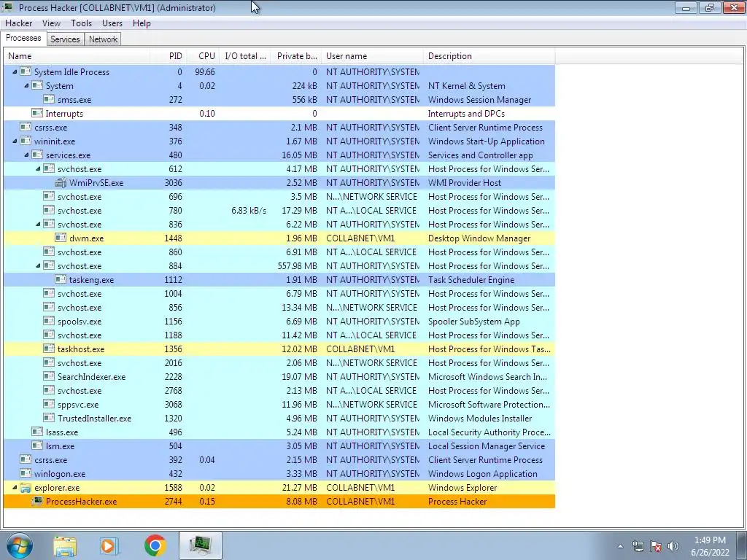
Task: Click the taskhost.exe process icon
Action: [49, 349]
